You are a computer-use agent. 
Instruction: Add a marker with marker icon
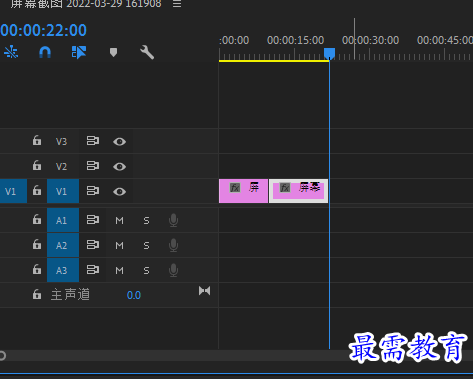pos(113,52)
